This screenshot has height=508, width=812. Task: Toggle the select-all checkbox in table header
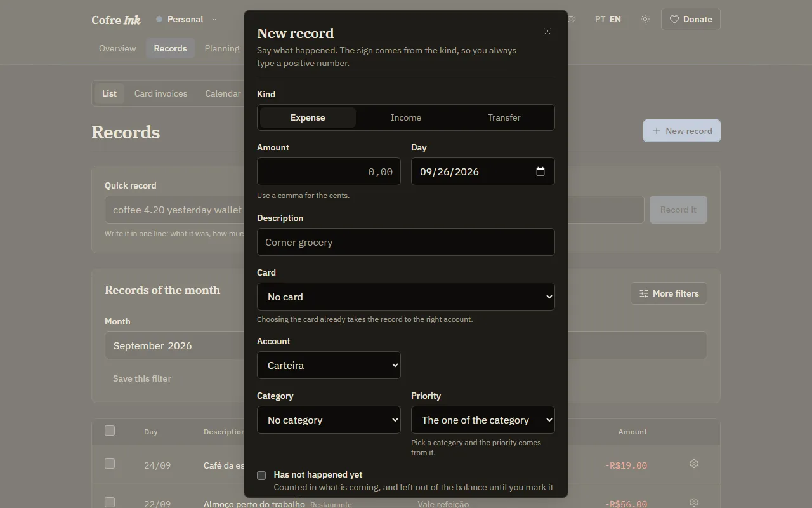click(110, 431)
